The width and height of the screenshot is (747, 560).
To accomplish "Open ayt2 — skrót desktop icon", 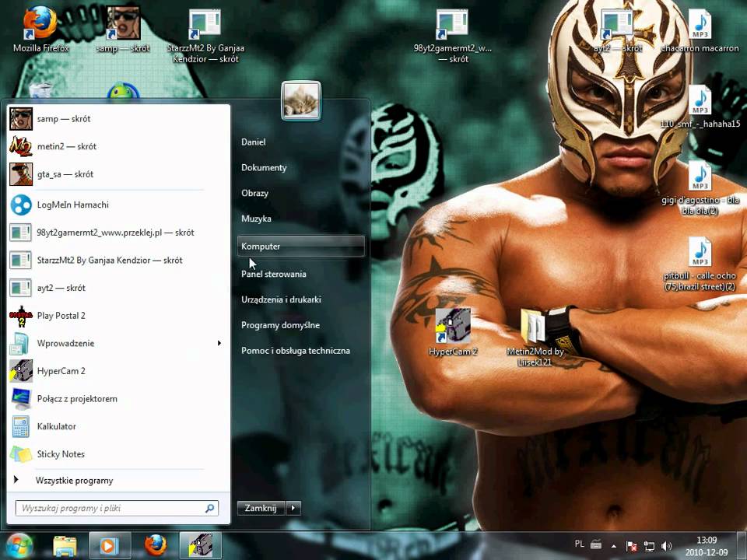I will coord(617,30).
